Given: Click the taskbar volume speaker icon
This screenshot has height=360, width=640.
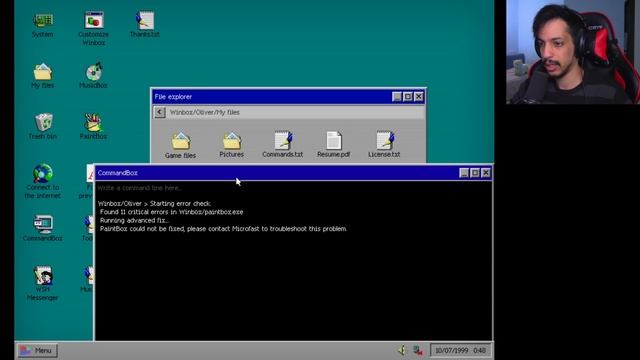Looking at the screenshot, I should [402, 350].
